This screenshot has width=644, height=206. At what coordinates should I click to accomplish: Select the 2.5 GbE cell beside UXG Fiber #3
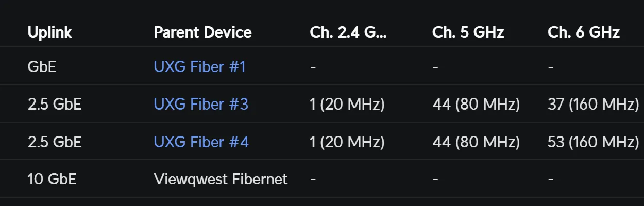click(x=55, y=104)
